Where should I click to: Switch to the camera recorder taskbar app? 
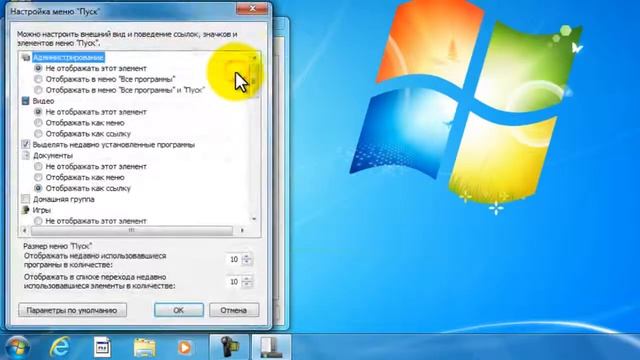229,347
